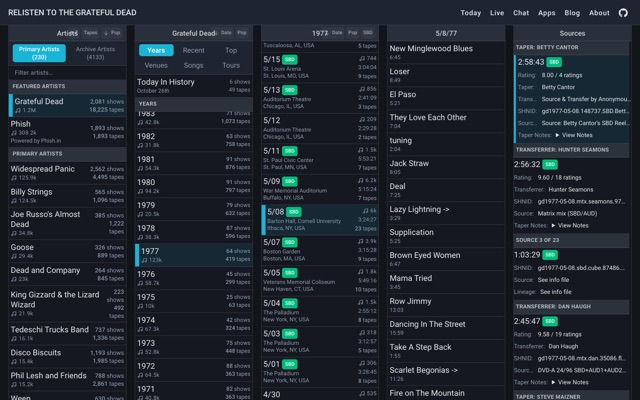Open the Today nav link

[x=471, y=13]
